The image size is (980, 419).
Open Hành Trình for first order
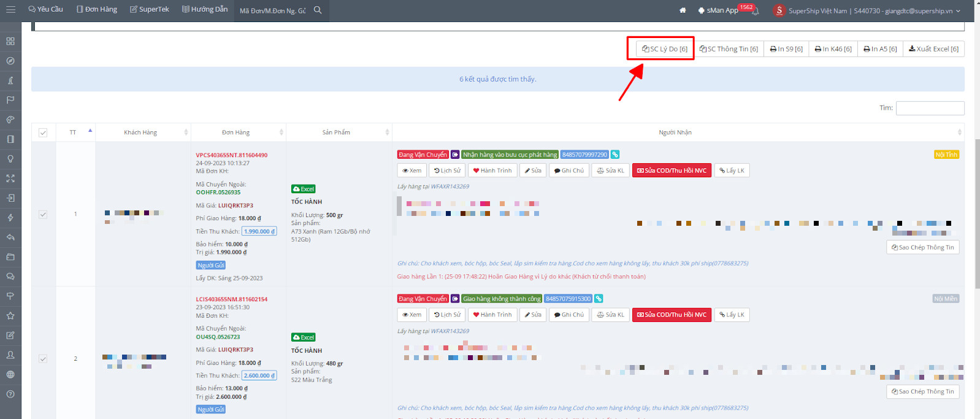click(x=492, y=171)
